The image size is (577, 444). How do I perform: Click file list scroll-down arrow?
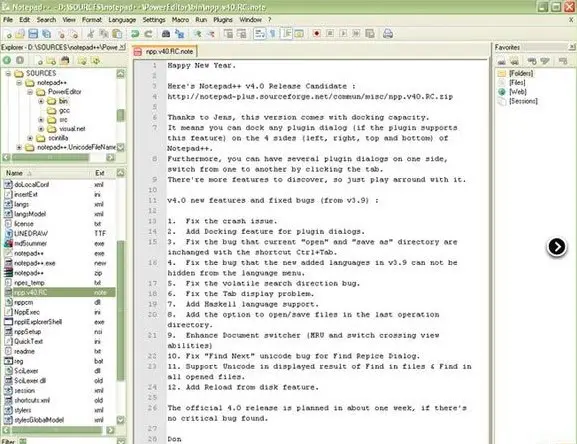coord(120,419)
